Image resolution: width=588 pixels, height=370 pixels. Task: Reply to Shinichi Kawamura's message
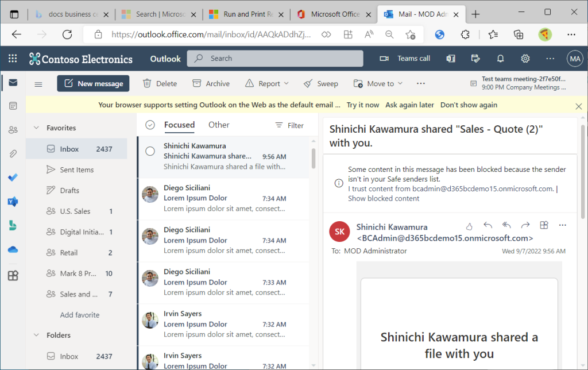pos(488,225)
